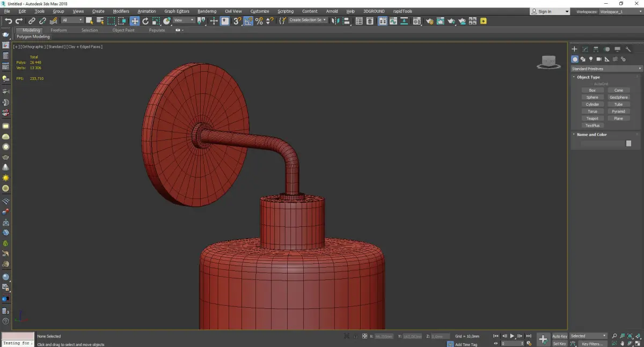
Task: Collapse the Object Type rollout
Action: [x=588, y=77]
